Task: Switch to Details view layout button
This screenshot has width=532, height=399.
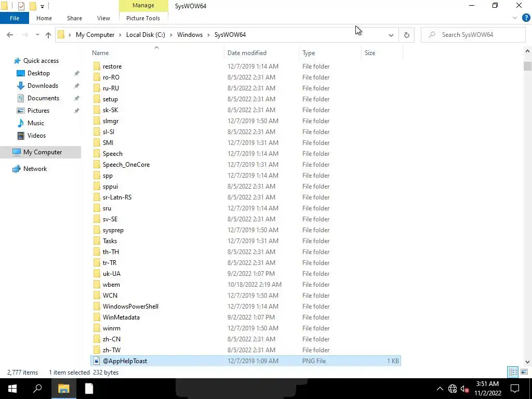Action: 513,372
